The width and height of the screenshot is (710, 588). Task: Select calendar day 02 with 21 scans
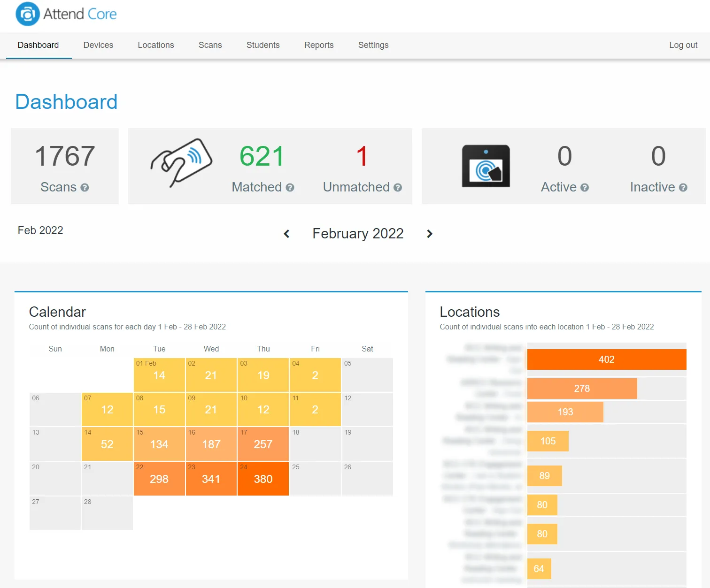tap(211, 375)
